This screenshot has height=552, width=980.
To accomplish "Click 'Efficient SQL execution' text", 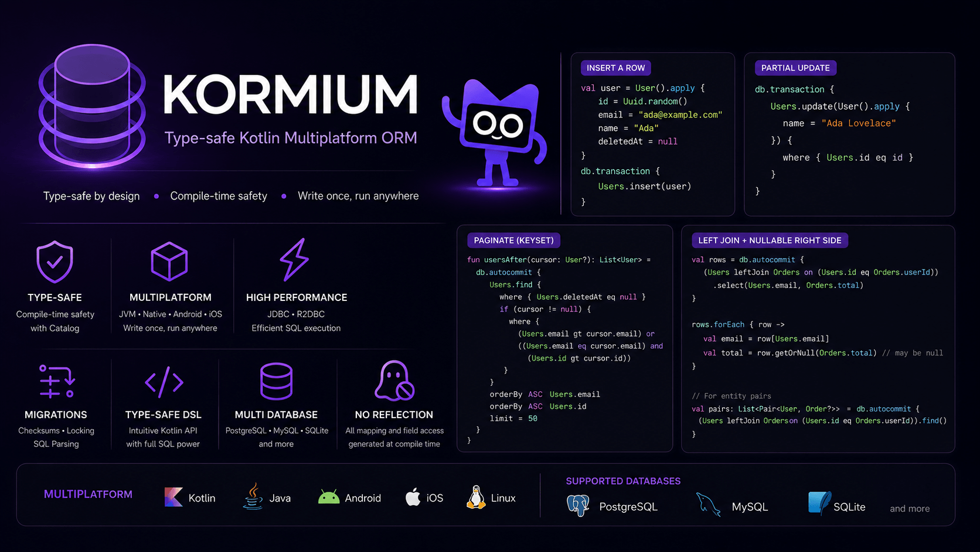I will pyautogui.click(x=296, y=329).
